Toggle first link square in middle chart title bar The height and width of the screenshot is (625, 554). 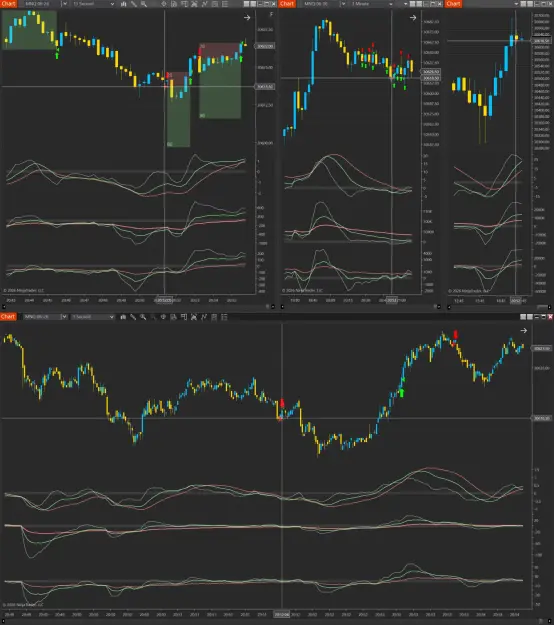pos(413,4)
